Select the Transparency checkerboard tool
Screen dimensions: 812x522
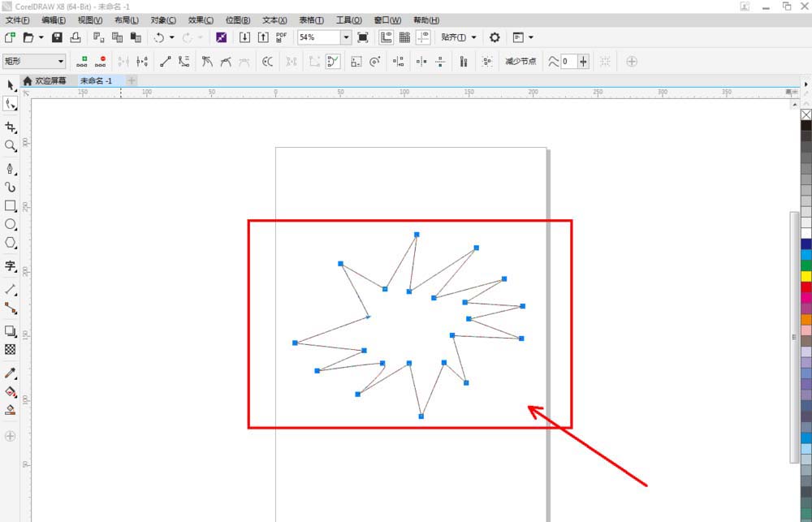point(11,350)
